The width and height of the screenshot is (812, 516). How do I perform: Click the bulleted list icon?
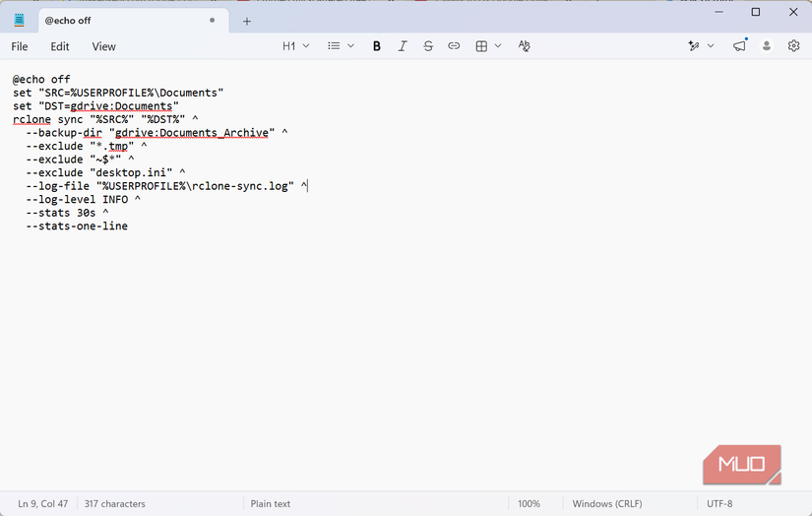pyautogui.click(x=334, y=46)
